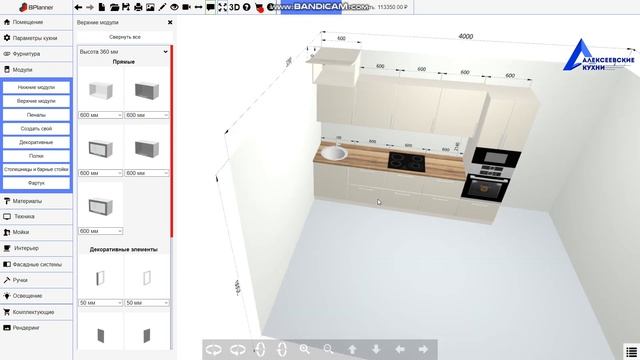
Task: Select Пеналы submenu
Action: click(x=36, y=115)
